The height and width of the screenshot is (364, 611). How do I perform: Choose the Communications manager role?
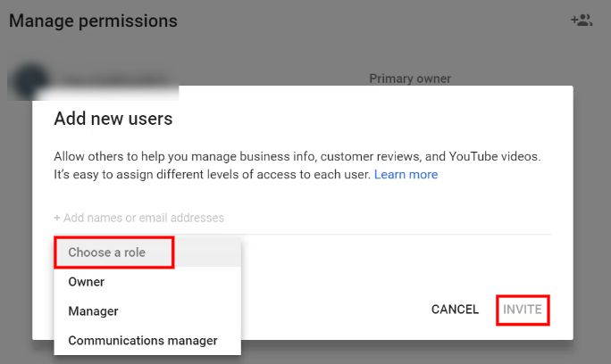[143, 341]
